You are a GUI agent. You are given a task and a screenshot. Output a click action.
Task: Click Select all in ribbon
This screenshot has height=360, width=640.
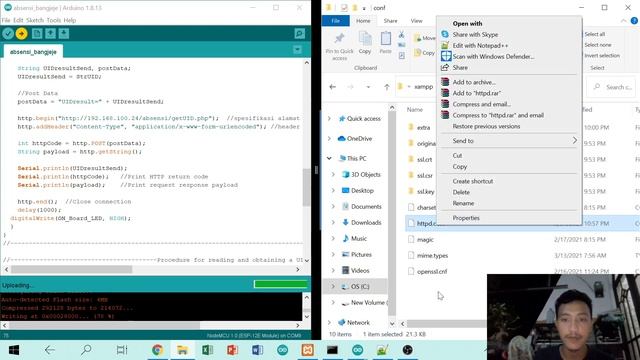click(594, 34)
